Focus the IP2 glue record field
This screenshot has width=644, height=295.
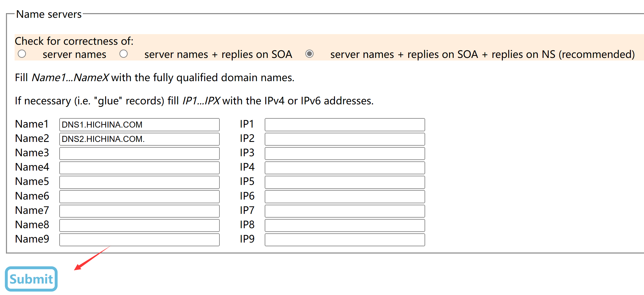(x=345, y=139)
